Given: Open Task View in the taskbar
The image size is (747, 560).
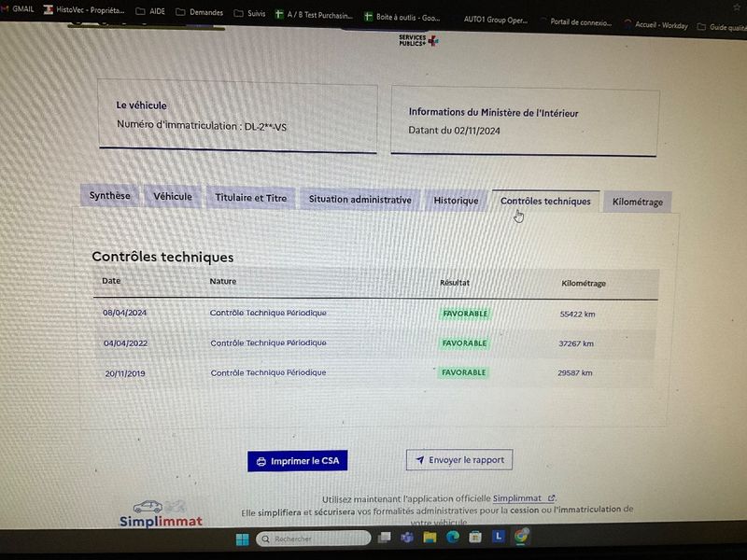Looking at the screenshot, I should [384, 538].
